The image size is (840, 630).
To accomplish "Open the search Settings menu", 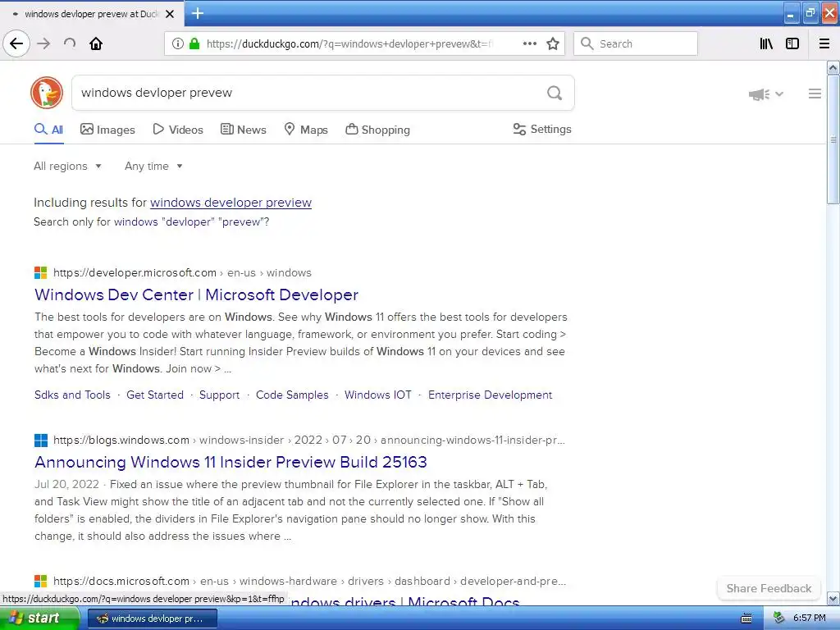I will pyautogui.click(x=542, y=129).
